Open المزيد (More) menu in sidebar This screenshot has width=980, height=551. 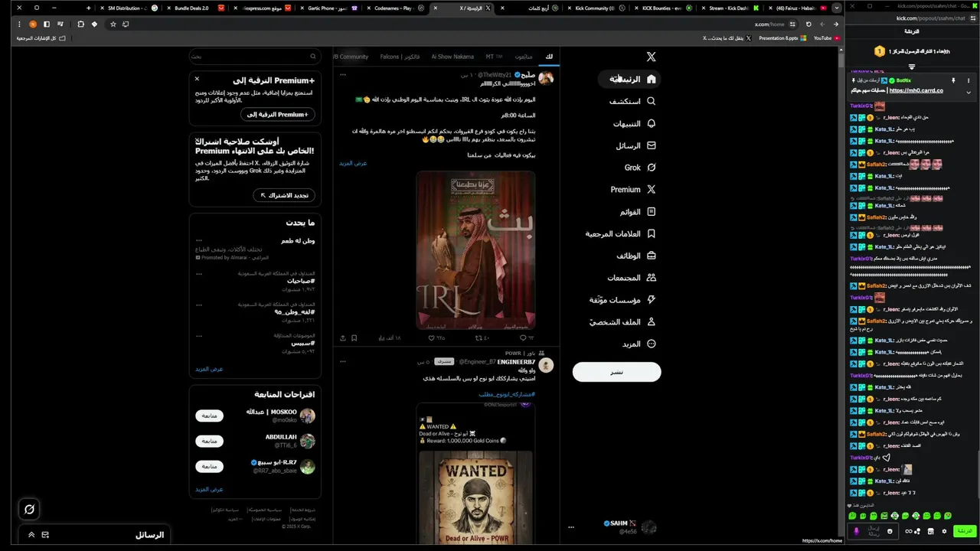(639, 344)
